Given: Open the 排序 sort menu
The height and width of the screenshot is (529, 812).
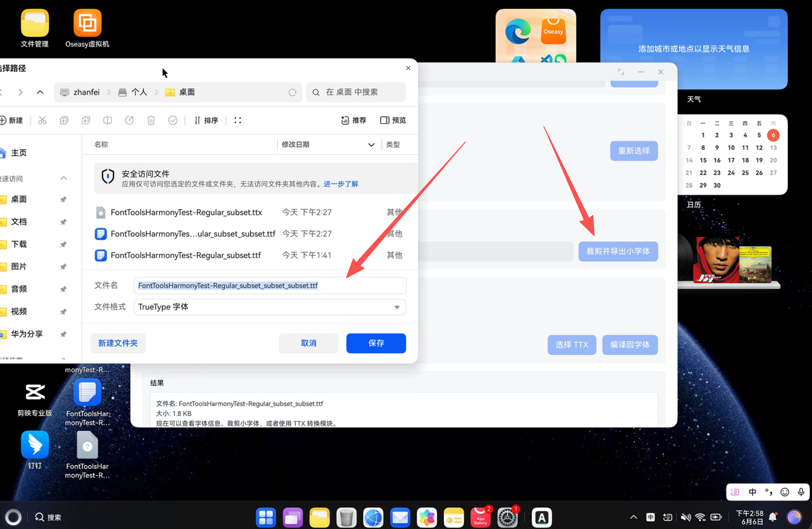Looking at the screenshot, I should tap(206, 120).
